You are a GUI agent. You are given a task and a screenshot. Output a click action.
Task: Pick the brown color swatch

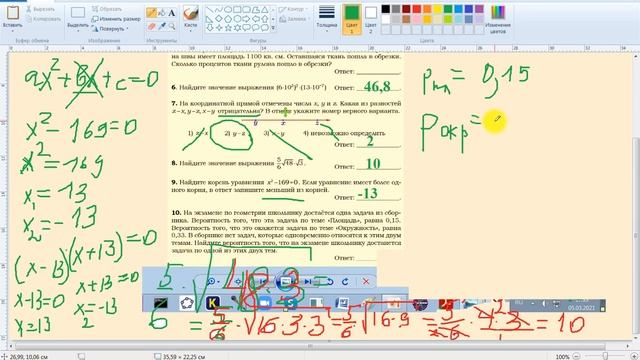click(x=406, y=19)
